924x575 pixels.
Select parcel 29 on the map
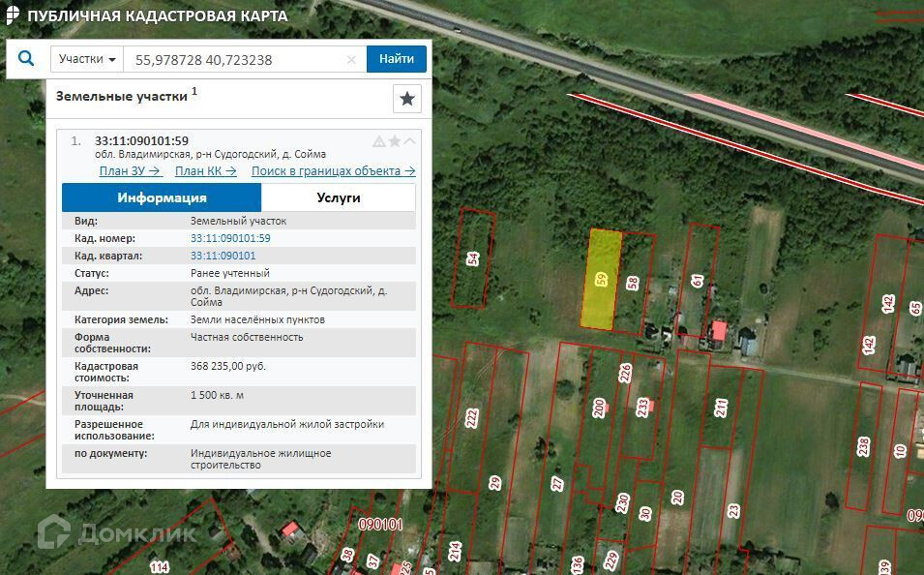pyautogui.click(x=495, y=484)
